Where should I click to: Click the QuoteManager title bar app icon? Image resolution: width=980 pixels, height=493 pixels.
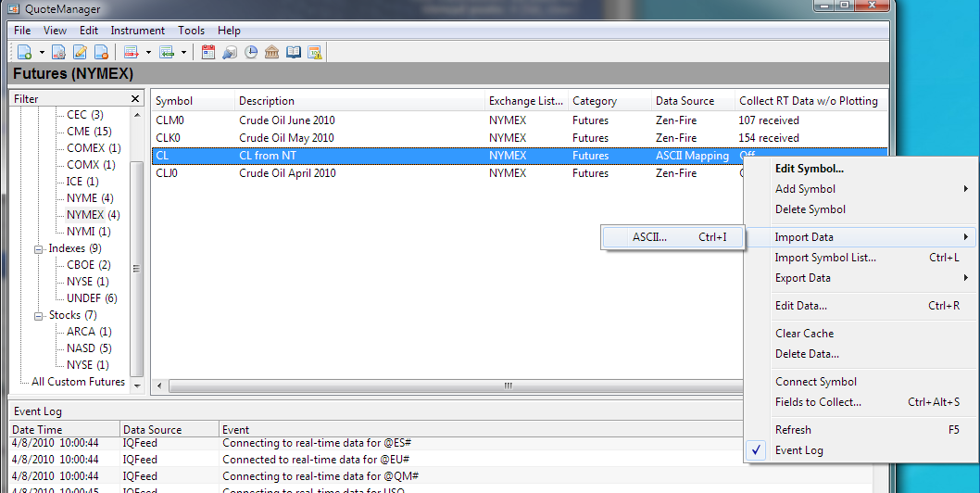click(14, 8)
